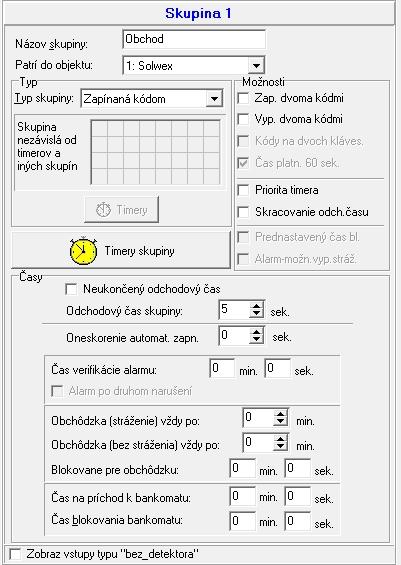Expand the Typ skupiny dropdown list
Image resolution: width=401 pixels, height=565 pixels.
[214, 98]
